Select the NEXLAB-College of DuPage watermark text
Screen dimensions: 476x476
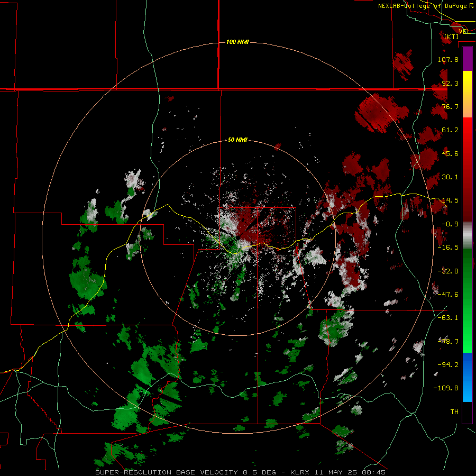click(426, 6)
